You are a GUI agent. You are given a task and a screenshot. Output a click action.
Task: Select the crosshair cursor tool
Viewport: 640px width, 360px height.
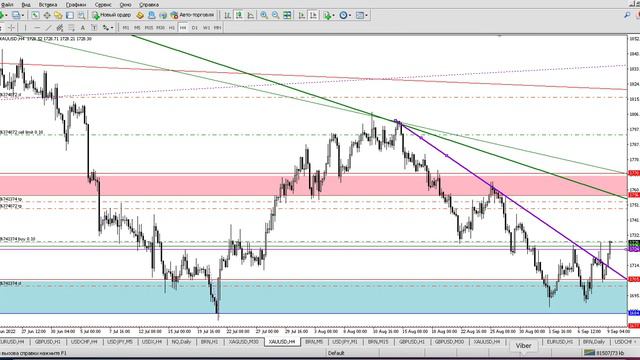coord(11,28)
